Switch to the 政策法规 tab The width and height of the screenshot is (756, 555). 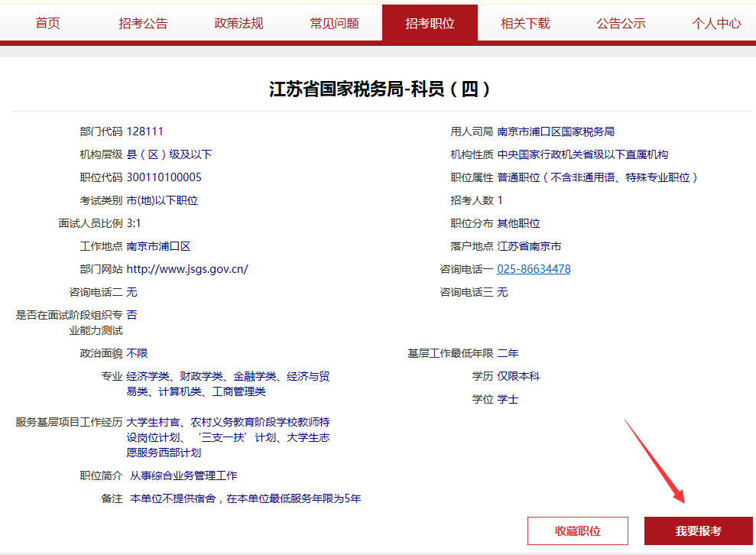pyautogui.click(x=238, y=23)
